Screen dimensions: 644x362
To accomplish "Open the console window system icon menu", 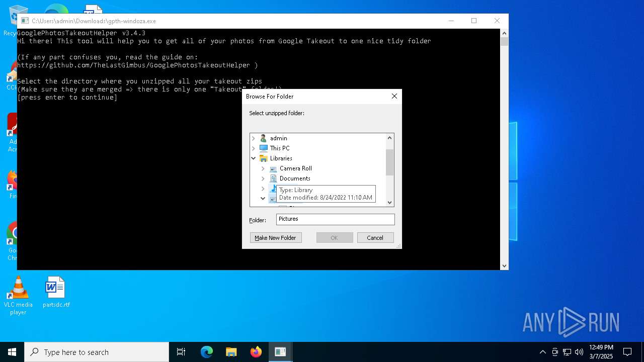I will point(24,21).
